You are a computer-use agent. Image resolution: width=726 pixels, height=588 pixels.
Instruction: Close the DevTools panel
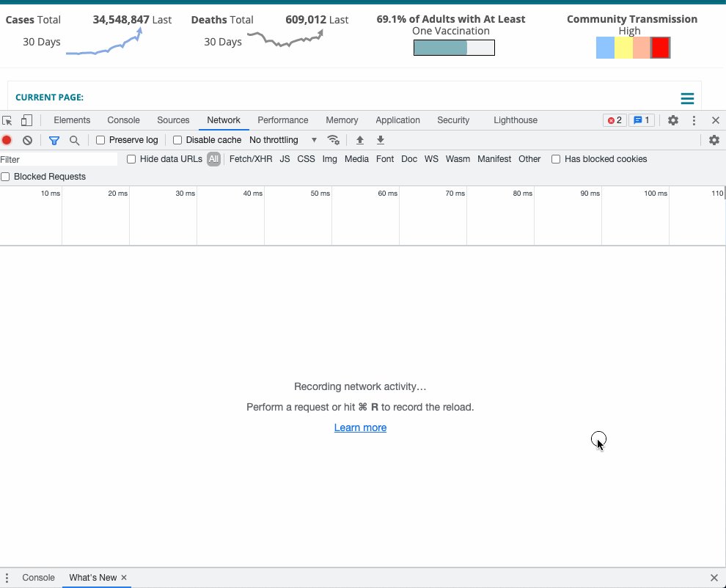[x=715, y=120]
